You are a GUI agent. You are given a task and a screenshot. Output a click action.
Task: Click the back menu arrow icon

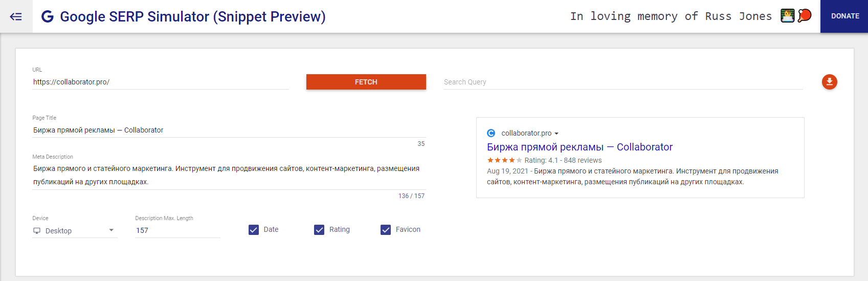[16, 16]
